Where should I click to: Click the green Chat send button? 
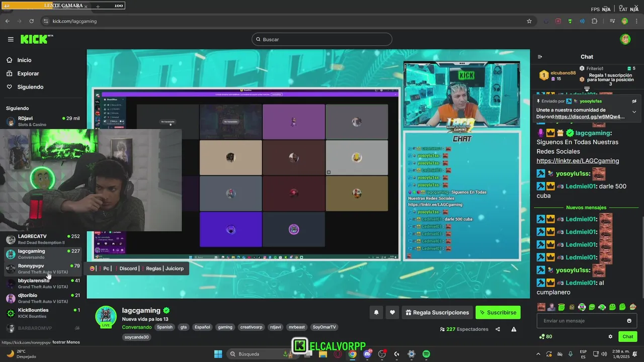click(628, 337)
